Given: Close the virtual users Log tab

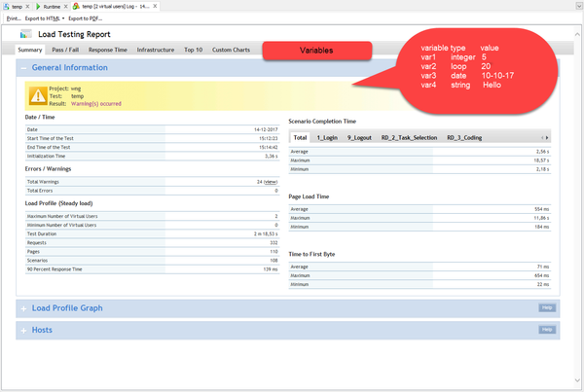Looking at the screenshot, I should tap(155, 6).
